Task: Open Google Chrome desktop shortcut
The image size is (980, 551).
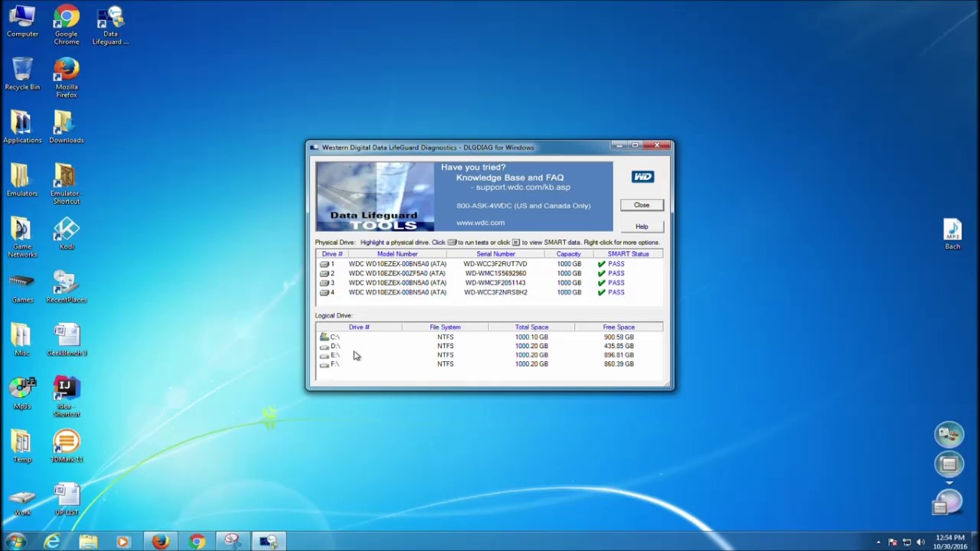Action: (67, 25)
